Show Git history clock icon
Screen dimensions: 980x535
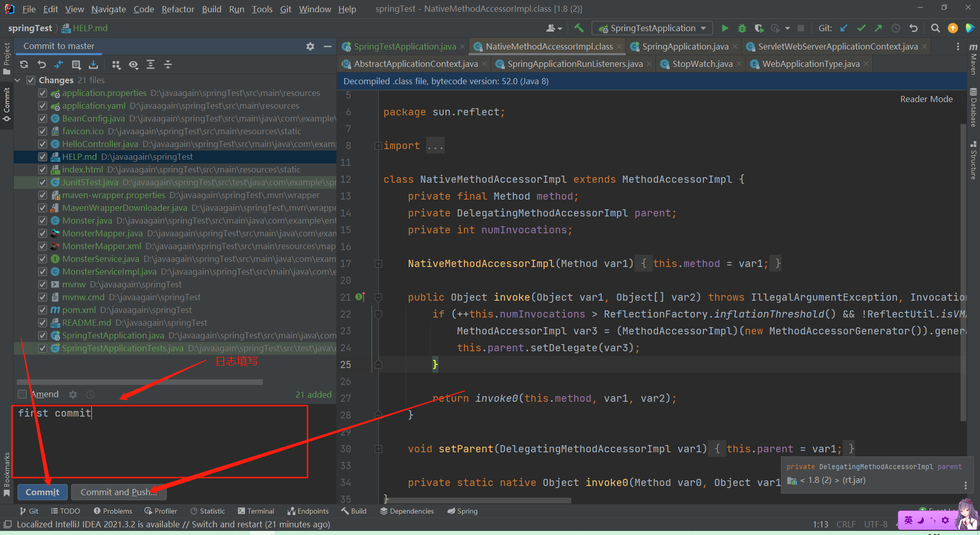[x=896, y=28]
